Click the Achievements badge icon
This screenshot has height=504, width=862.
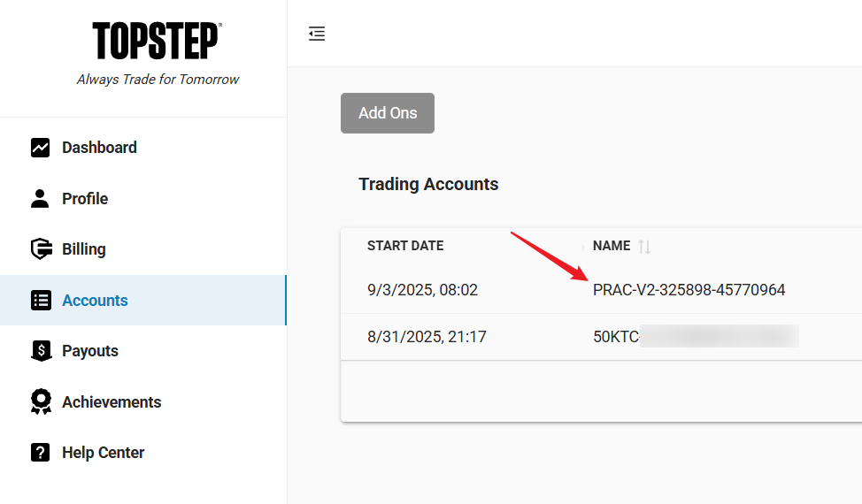[x=41, y=402]
